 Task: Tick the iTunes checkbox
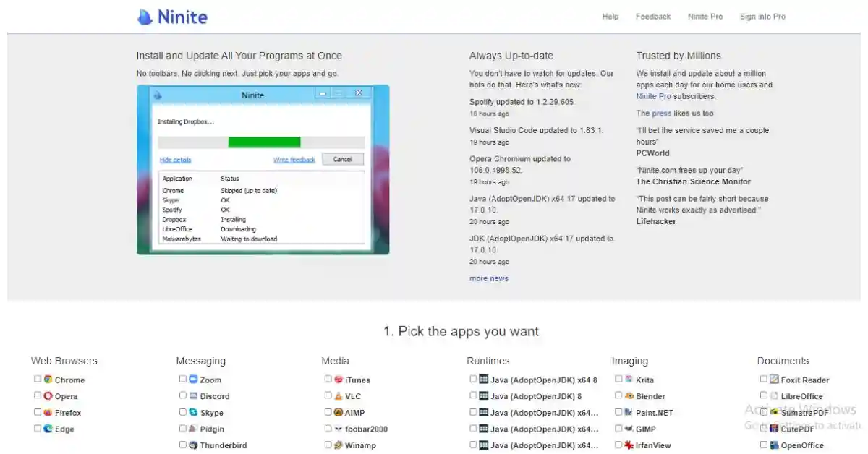[x=328, y=379]
